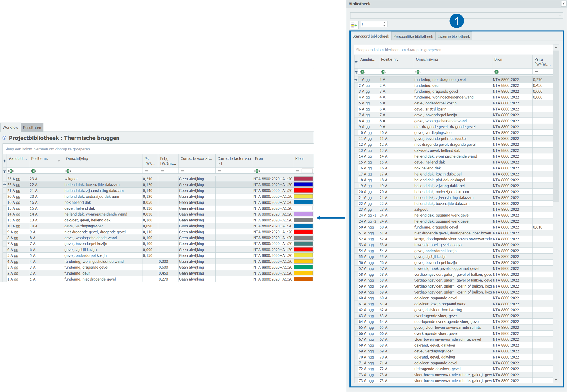Click the red color swatch of row 21 A gg
Viewport: 567px width, 392px height.
[303, 191]
